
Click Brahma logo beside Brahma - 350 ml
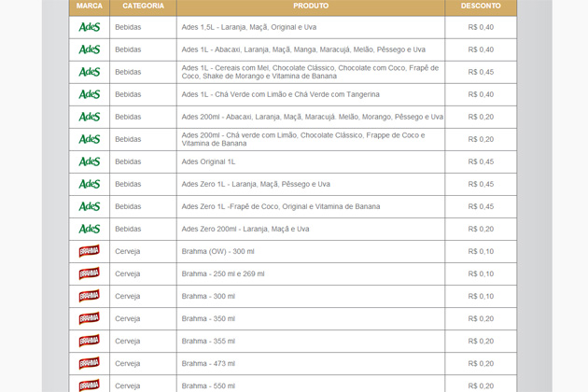[90, 318]
